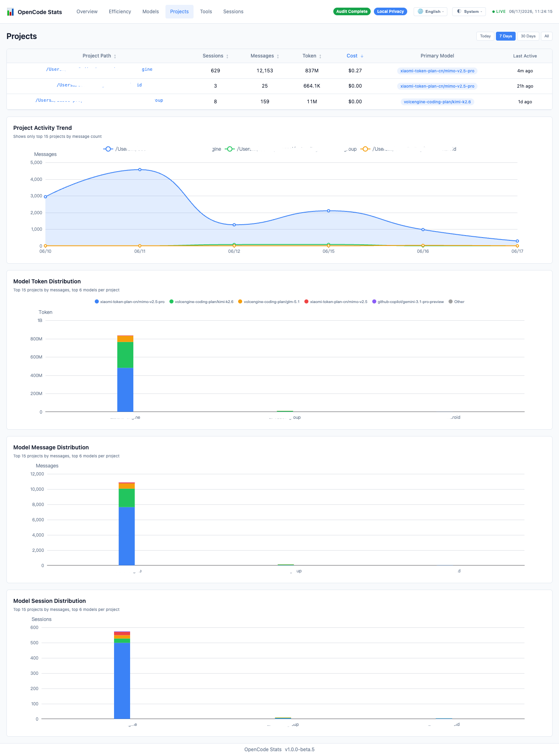Select the Today time range
Viewport: 559px width, 756px height.
486,36
